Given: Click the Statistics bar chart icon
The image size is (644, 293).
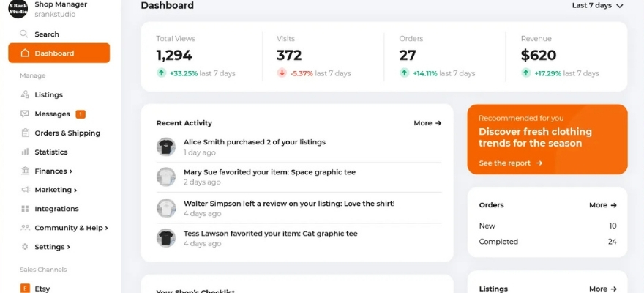Looking at the screenshot, I should tap(25, 152).
